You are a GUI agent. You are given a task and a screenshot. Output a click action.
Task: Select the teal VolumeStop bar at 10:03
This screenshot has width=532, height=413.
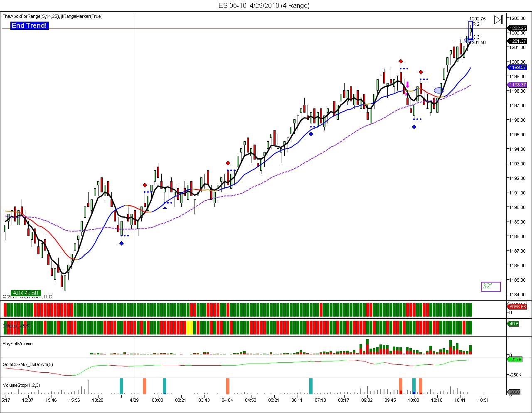[414, 386]
